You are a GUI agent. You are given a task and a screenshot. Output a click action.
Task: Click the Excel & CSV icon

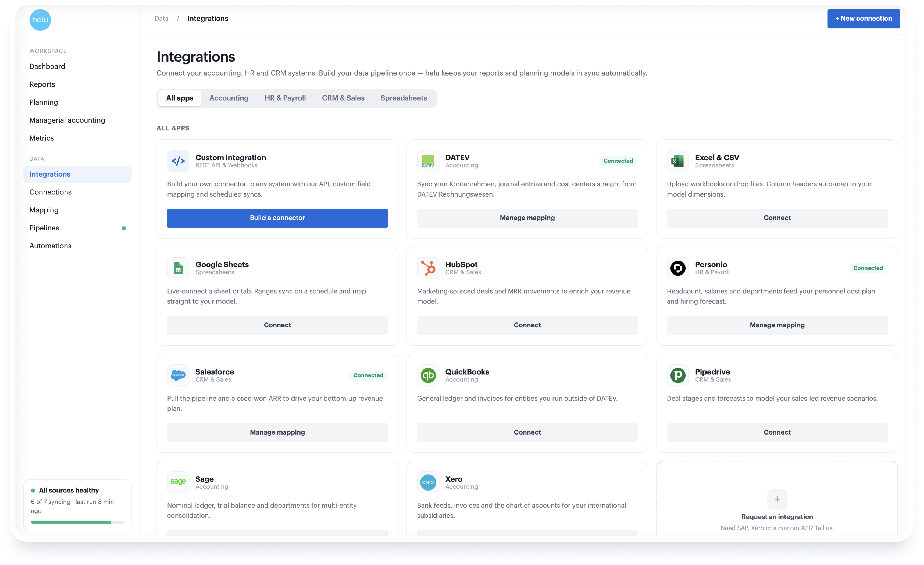[x=678, y=161]
